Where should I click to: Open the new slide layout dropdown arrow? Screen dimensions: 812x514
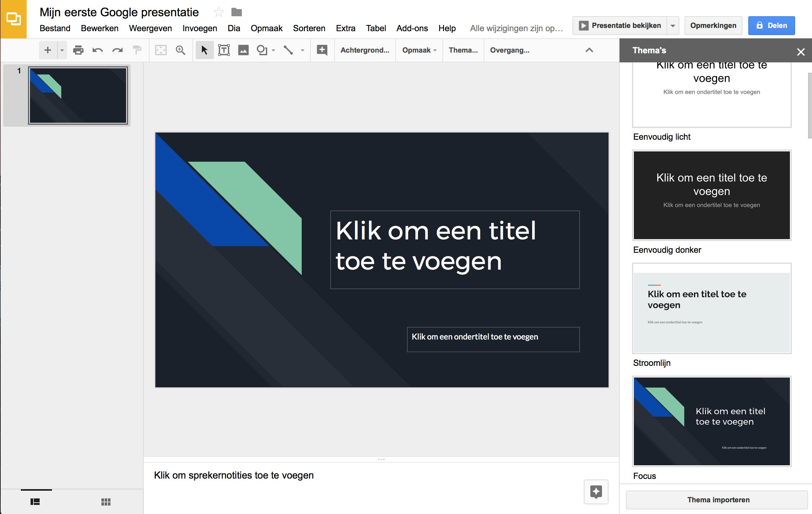tap(62, 50)
